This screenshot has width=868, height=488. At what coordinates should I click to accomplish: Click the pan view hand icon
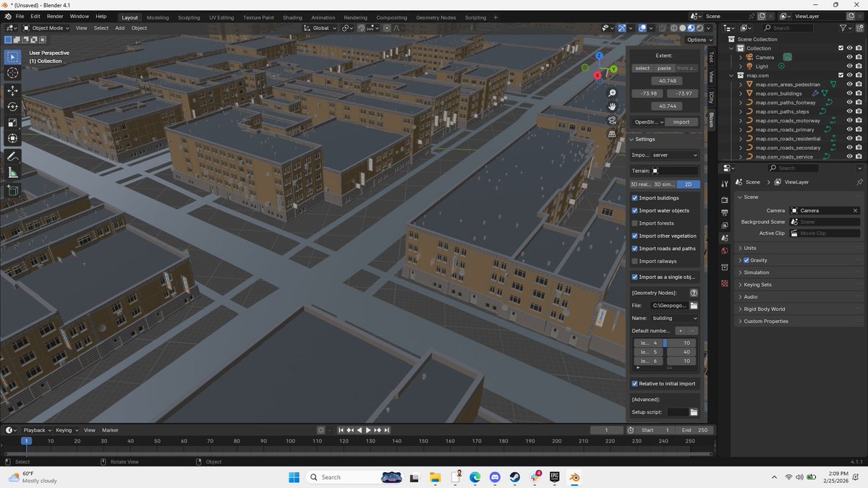click(612, 106)
